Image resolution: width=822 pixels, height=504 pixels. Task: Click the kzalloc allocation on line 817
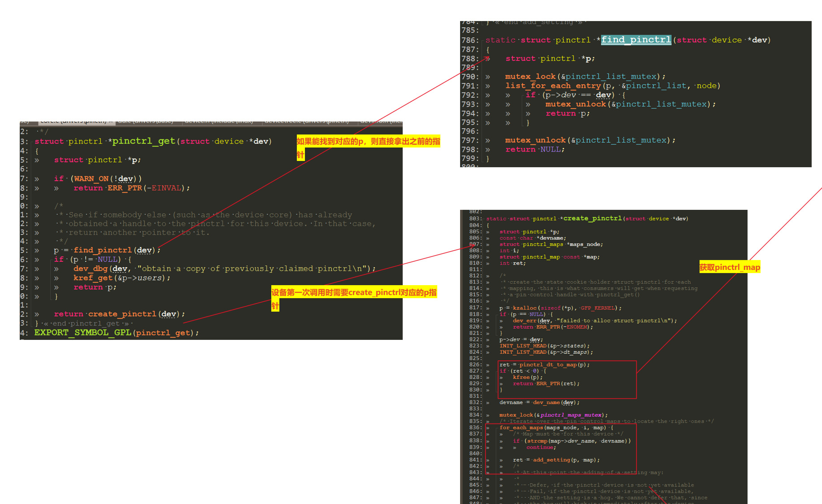pyautogui.click(x=525, y=308)
